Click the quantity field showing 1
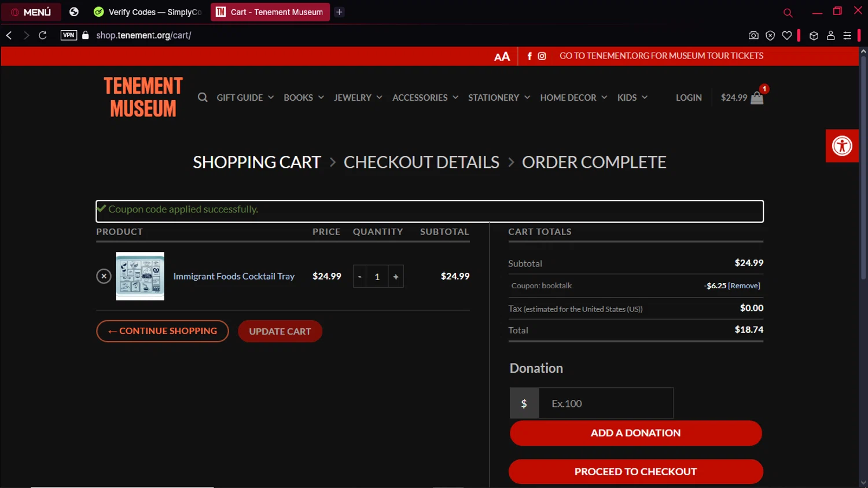This screenshot has width=868, height=488. tap(377, 277)
